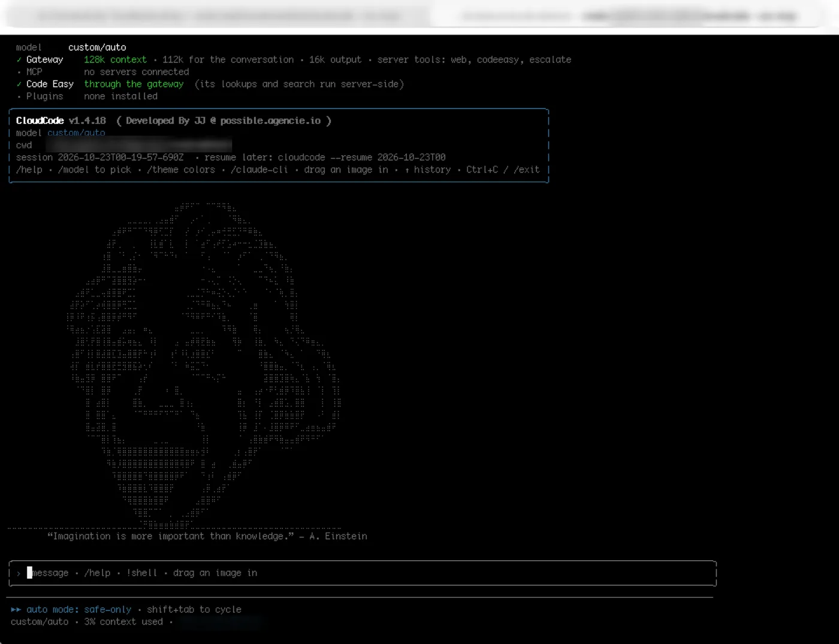Viewport: 839px width, 644px height.
Task: Click the 'Gateway' label
Action: click(x=44, y=60)
